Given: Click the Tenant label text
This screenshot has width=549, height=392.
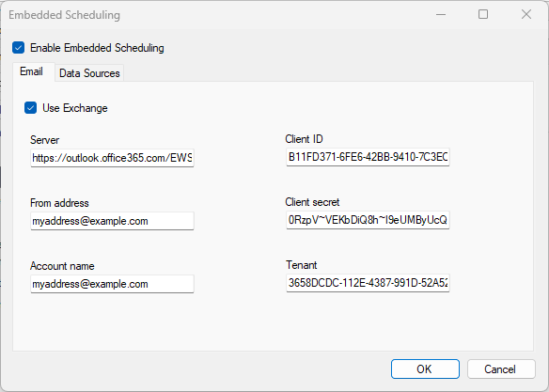Looking at the screenshot, I should [x=302, y=265].
